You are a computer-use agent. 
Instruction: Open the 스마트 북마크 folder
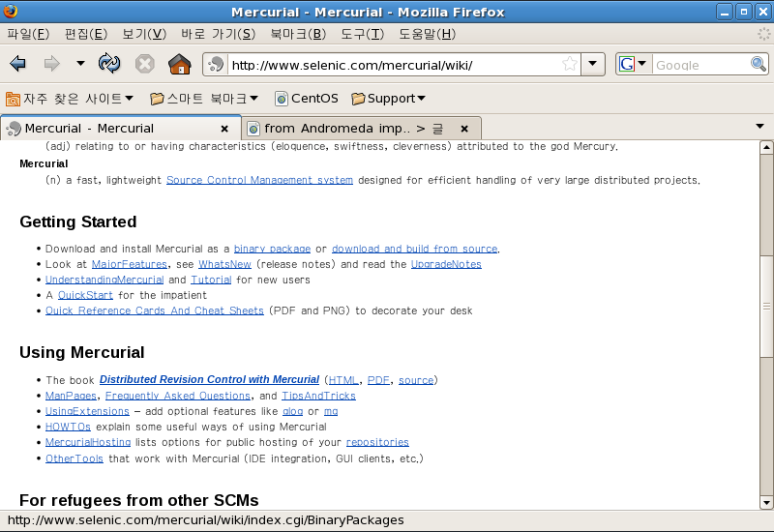tap(204, 99)
